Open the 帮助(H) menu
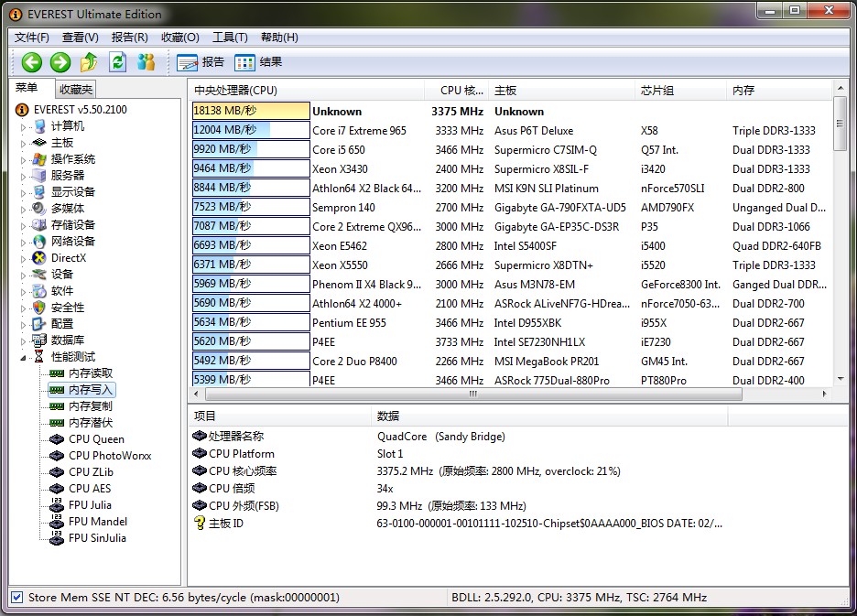857x616 pixels. (279, 38)
